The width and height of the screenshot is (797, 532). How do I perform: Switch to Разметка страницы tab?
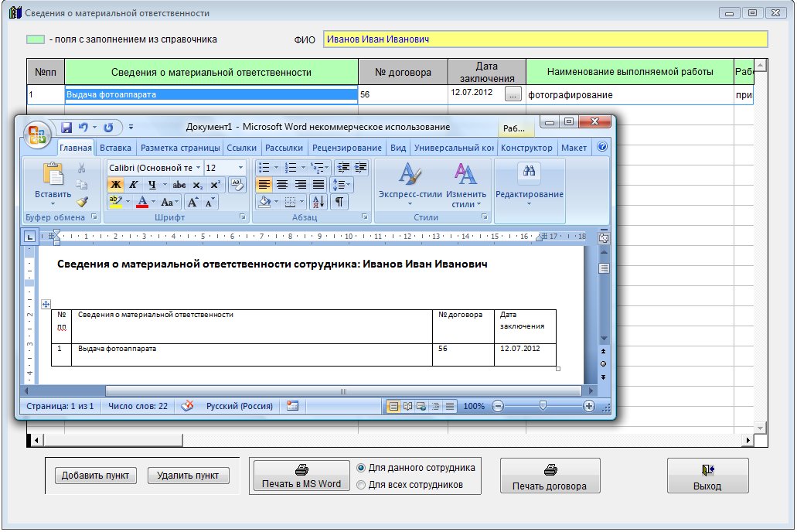180,148
